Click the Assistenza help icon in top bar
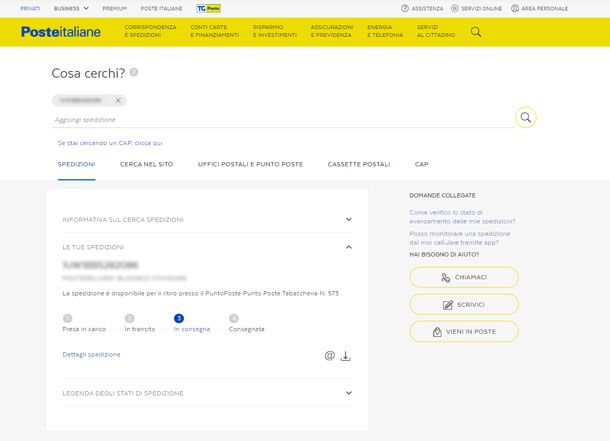This screenshot has height=441, width=610. point(405,8)
